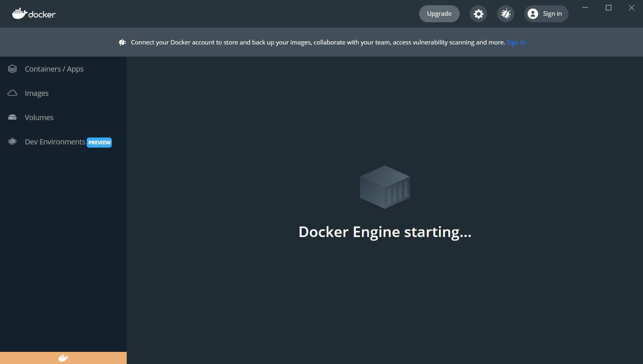Image resolution: width=643 pixels, height=364 pixels.
Task: Click the user avatar icon
Action: tap(533, 14)
